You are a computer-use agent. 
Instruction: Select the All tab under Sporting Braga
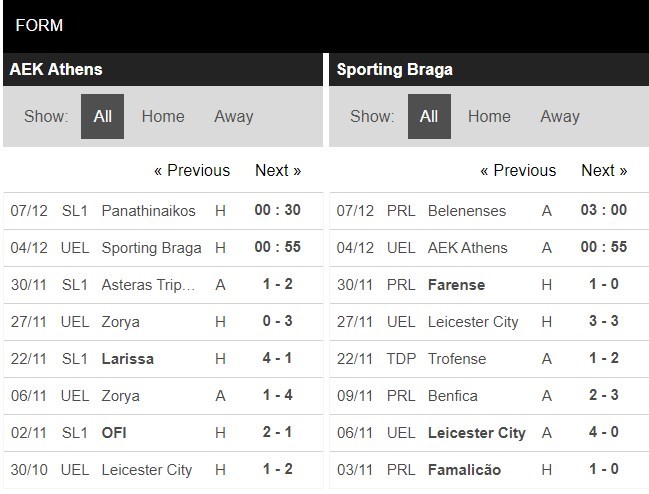point(429,116)
